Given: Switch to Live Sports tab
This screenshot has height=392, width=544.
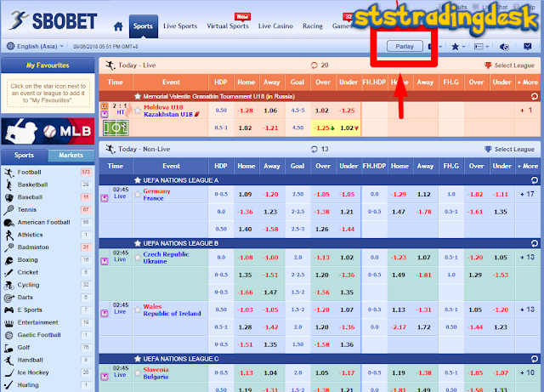Looking at the screenshot, I should pos(180,26).
